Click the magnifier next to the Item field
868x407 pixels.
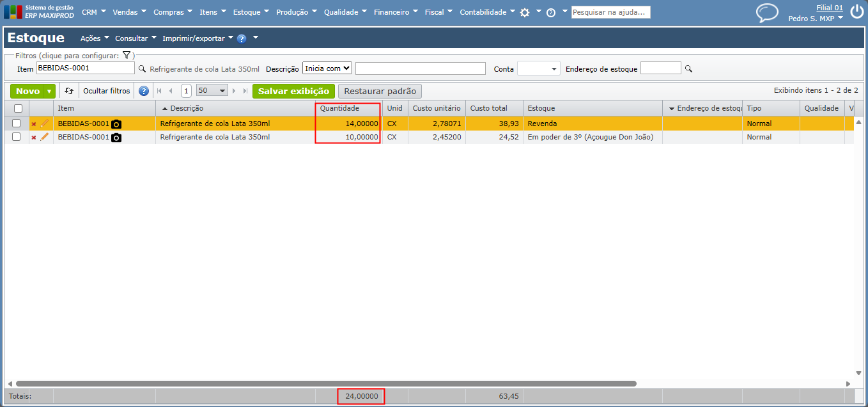tap(142, 68)
